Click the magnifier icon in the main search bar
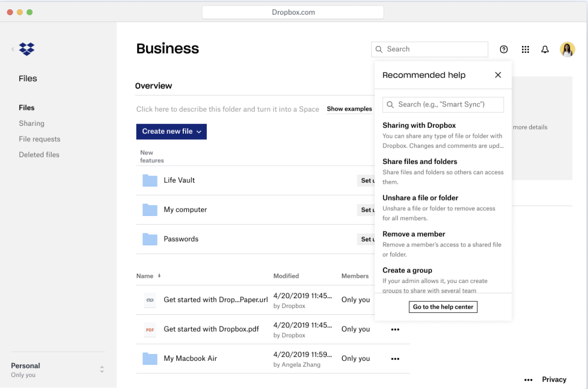Screen dimensions: 588x389 point(379,49)
